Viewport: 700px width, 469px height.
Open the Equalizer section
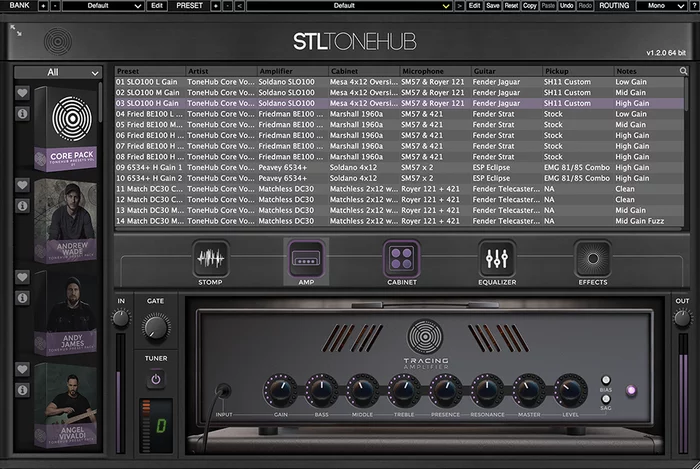(x=497, y=259)
